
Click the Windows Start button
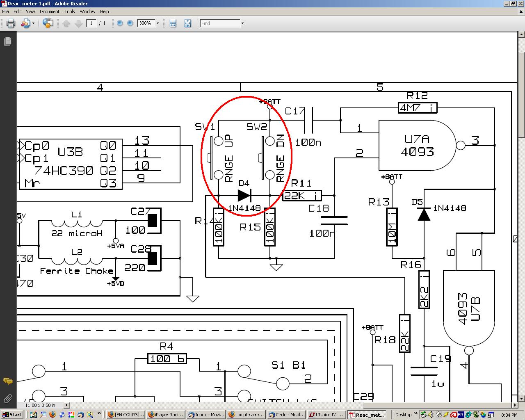pyautogui.click(x=12, y=415)
